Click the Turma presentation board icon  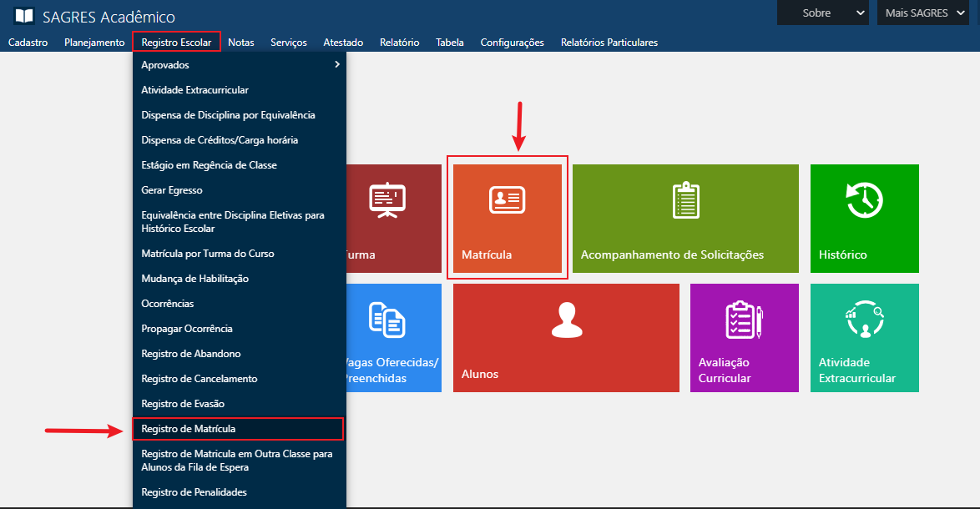point(387,200)
